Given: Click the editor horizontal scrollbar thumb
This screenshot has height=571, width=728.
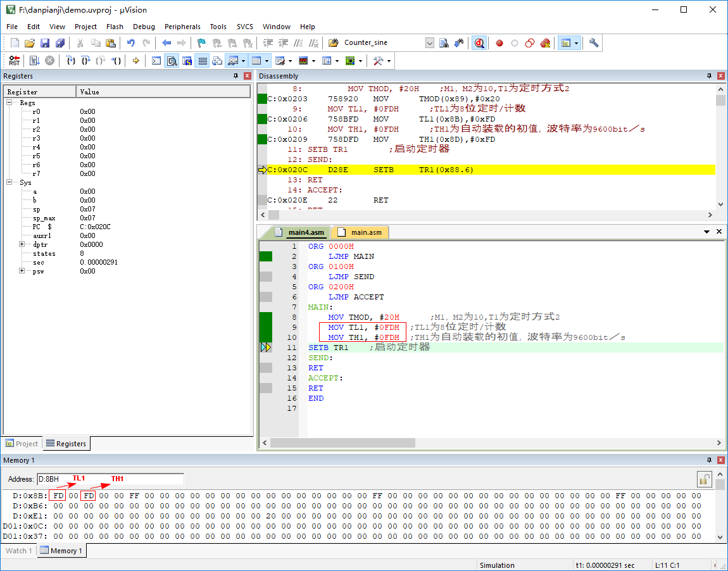Looking at the screenshot, I should click(342, 443).
